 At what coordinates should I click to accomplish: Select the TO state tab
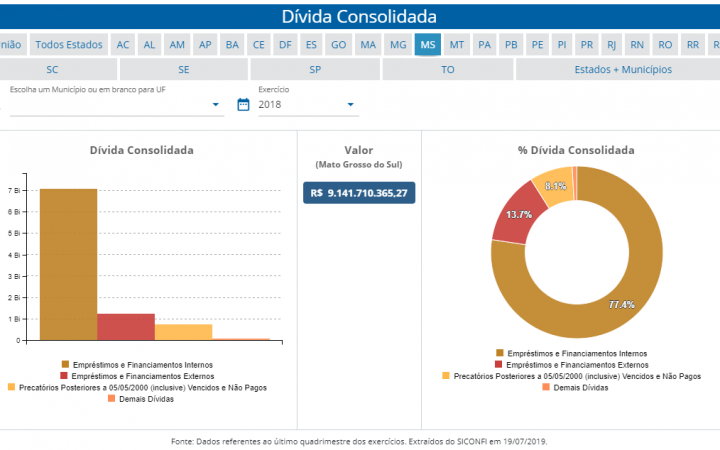click(447, 70)
